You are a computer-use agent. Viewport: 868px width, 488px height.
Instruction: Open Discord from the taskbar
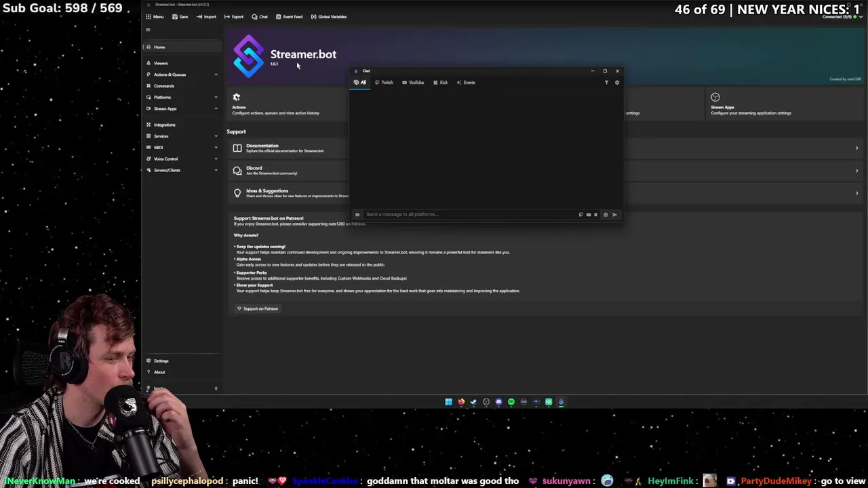(x=498, y=402)
